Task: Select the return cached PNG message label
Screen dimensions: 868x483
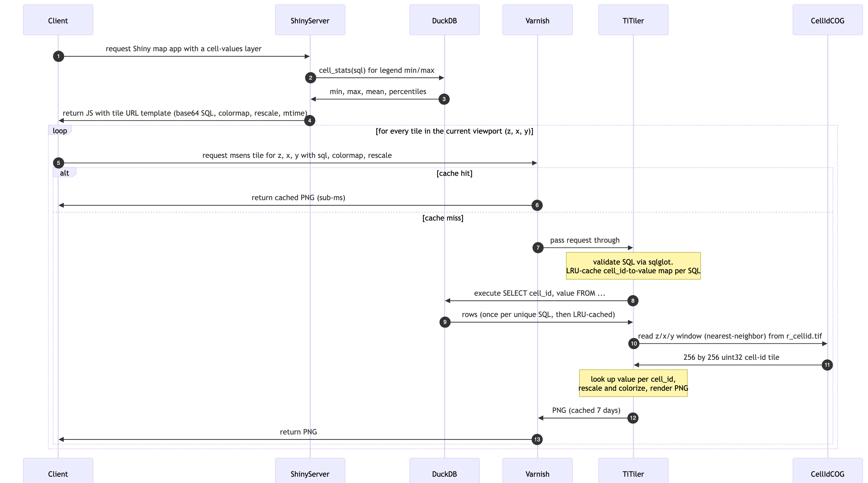Action: [298, 198]
